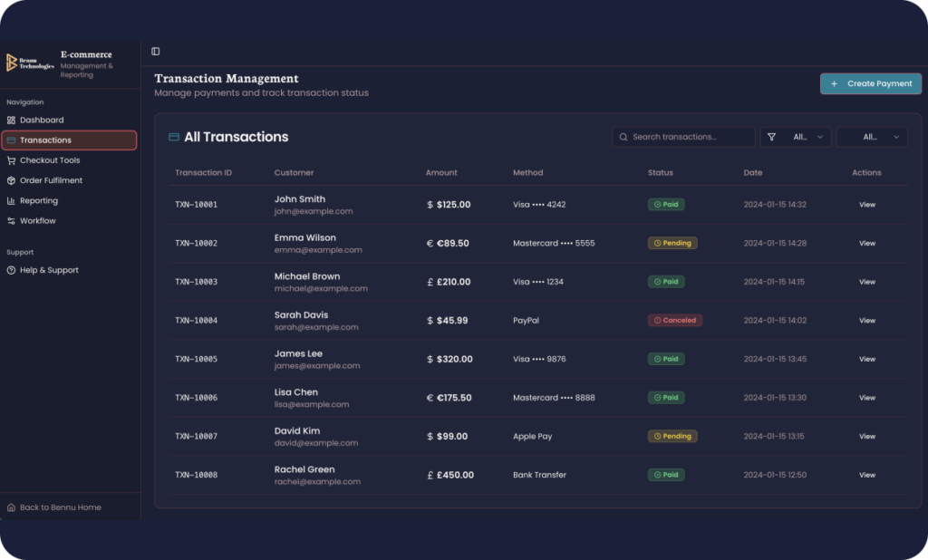The height and width of the screenshot is (560, 928).
Task: View Rachel Green's transaction
Action: tap(867, 475)
